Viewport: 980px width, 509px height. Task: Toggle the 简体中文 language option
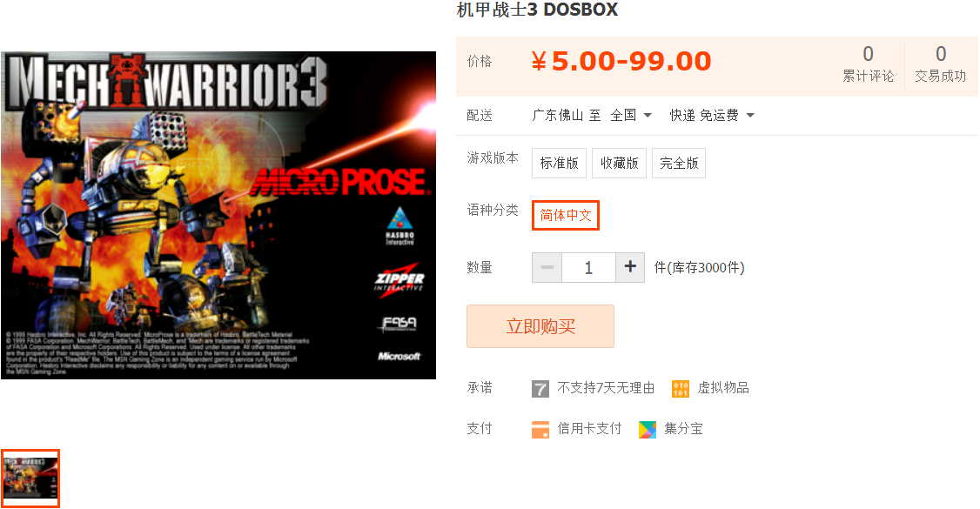(x=566, y=216)
